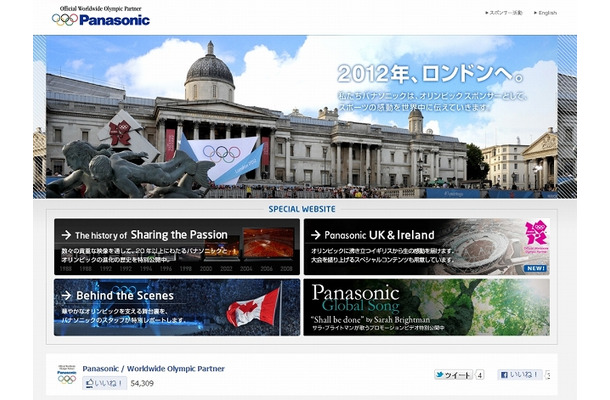Click the Facebook いいね！ button beside the ツイート button
The image size is (610, 400).
click(520, 375)
